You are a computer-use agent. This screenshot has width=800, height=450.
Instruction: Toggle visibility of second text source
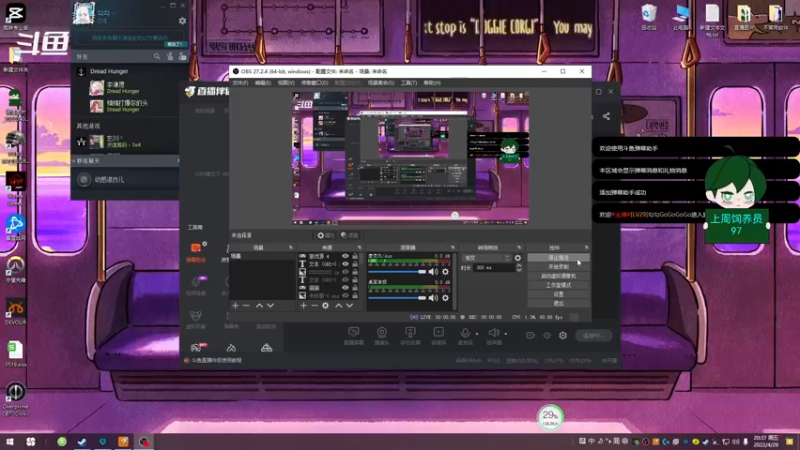[345, 280]
